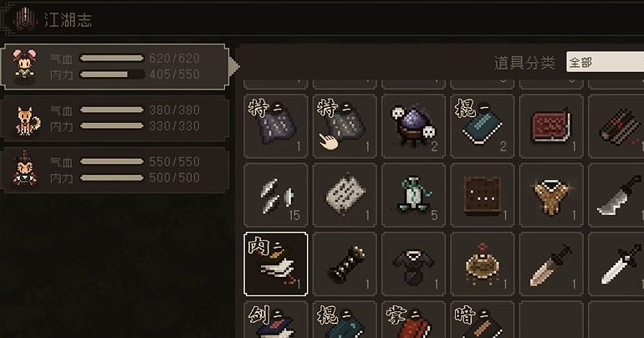Open the 道具分类 dropdown showing 全部
Viewport: 644px width, 338px height.
coord(605,62)
